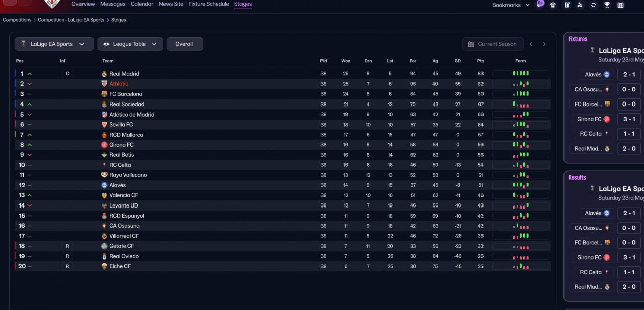Open the Fixtures panel heading
The height and width of the screenshot is (310, 644).
pyautogui.click(x=578, y=39)
